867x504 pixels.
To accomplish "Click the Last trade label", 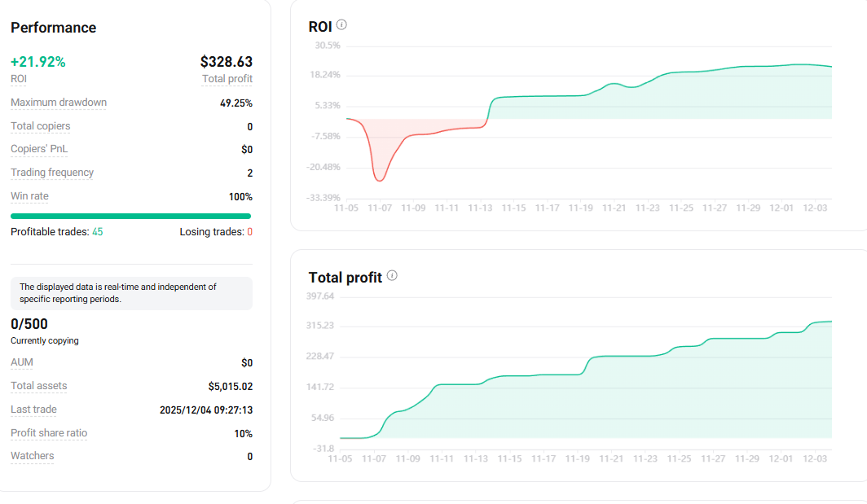I will coord(34,410).
